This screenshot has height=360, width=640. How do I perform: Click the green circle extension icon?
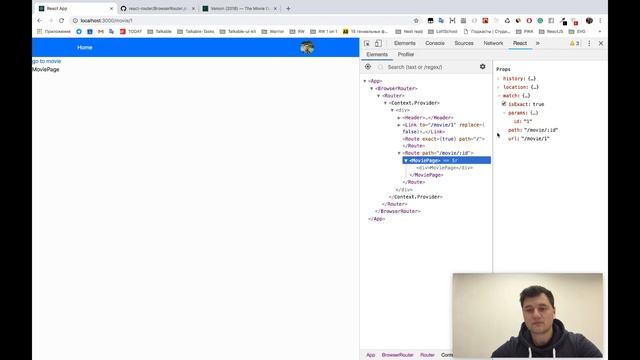click(x=540, y=20)
